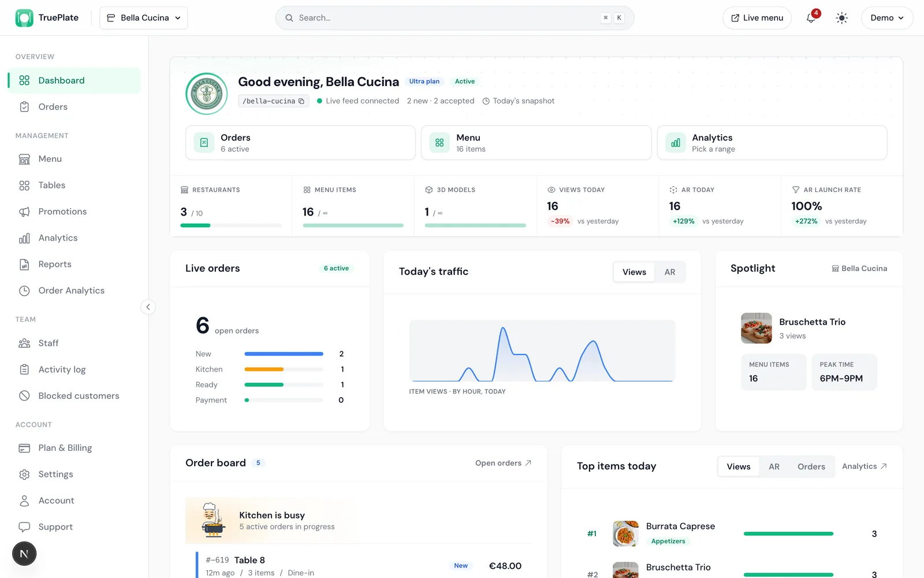
Task: Click the Settings gear icon
Action: pos(24,475)
